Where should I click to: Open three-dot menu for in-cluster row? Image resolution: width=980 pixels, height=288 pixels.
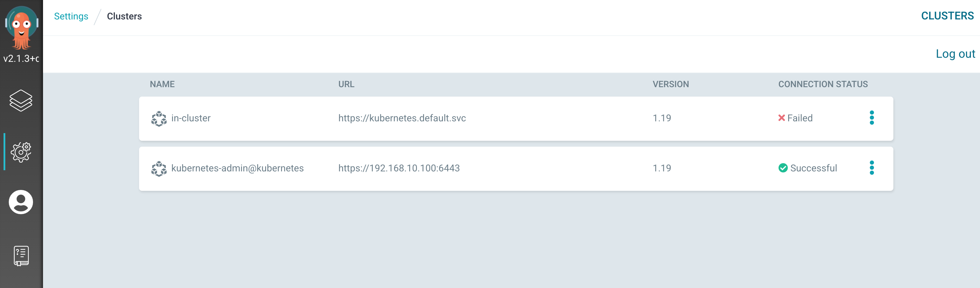[872, 117]
